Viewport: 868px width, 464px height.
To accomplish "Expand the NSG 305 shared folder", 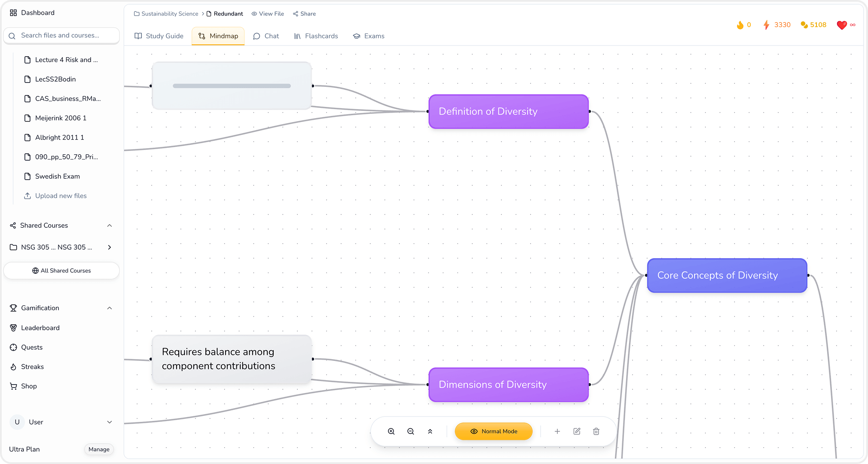I will (x=110, y=247).
